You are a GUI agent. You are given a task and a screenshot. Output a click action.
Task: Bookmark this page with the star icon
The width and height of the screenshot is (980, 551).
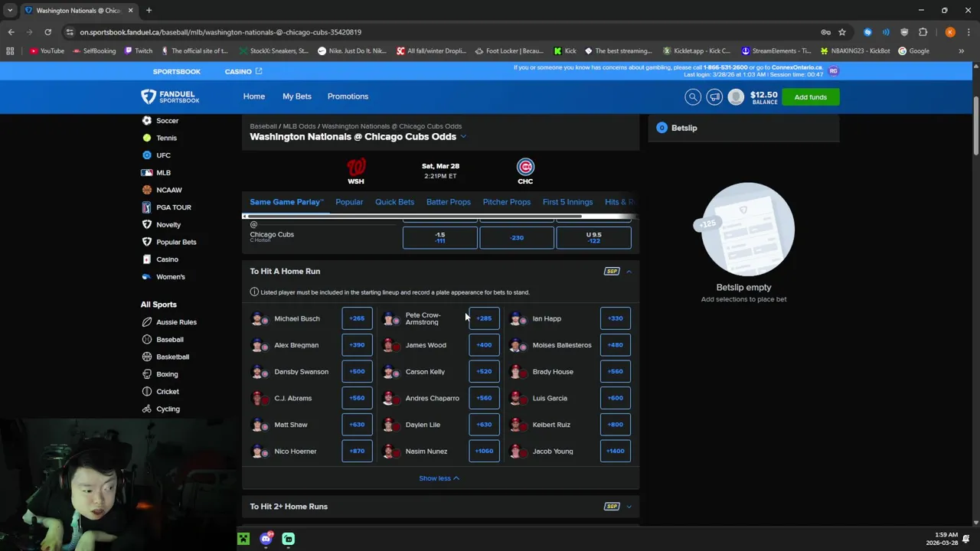pyautogui.click(x=842, y=32)
